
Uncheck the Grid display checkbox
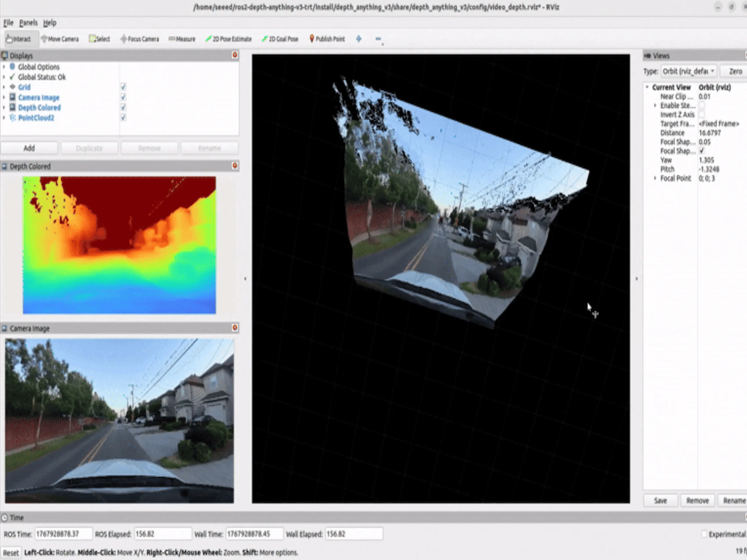coord(123,87)
